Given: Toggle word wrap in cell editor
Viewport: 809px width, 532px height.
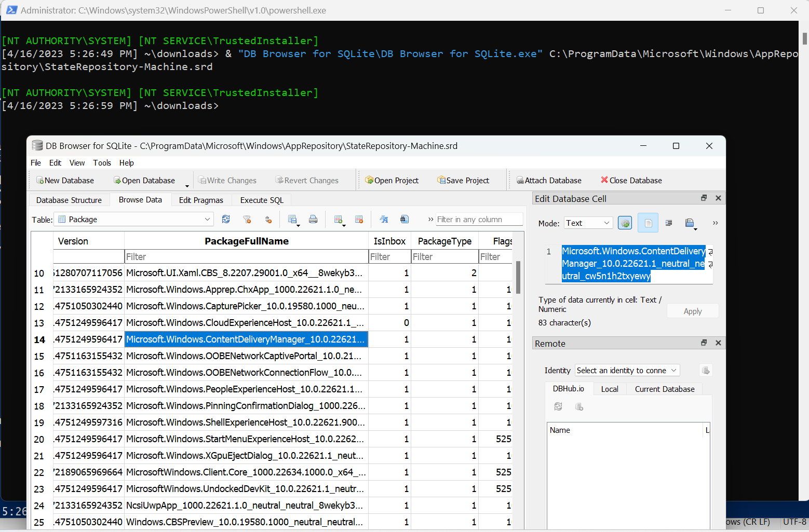Looking at the screenshot, I should pyautogui.click(x=648, y=223).
